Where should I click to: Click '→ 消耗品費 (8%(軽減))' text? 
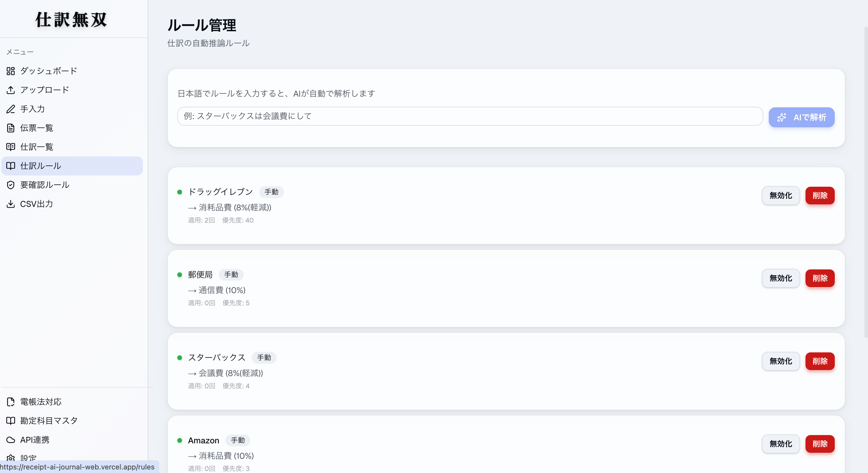click(229, 207)
